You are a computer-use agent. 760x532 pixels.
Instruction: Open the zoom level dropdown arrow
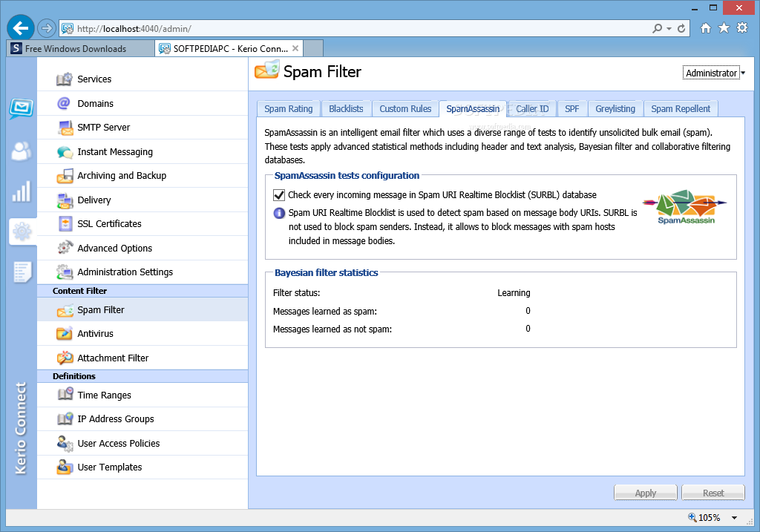(734, 518)
